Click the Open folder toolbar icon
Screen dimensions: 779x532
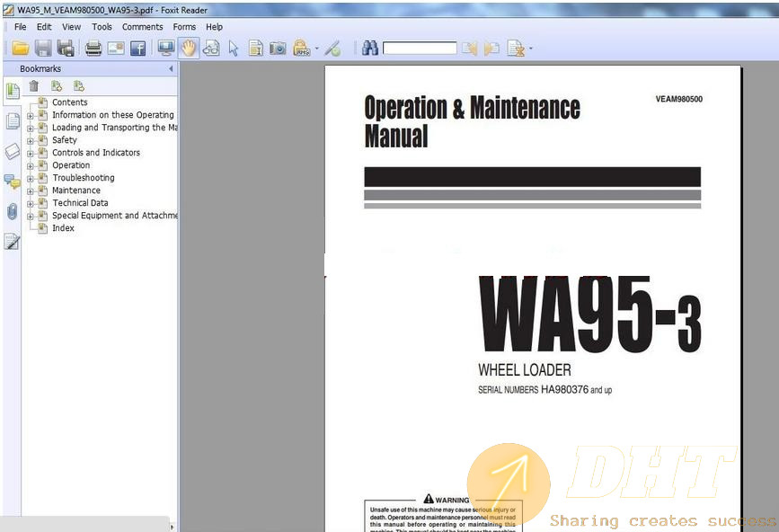point(21,49)
